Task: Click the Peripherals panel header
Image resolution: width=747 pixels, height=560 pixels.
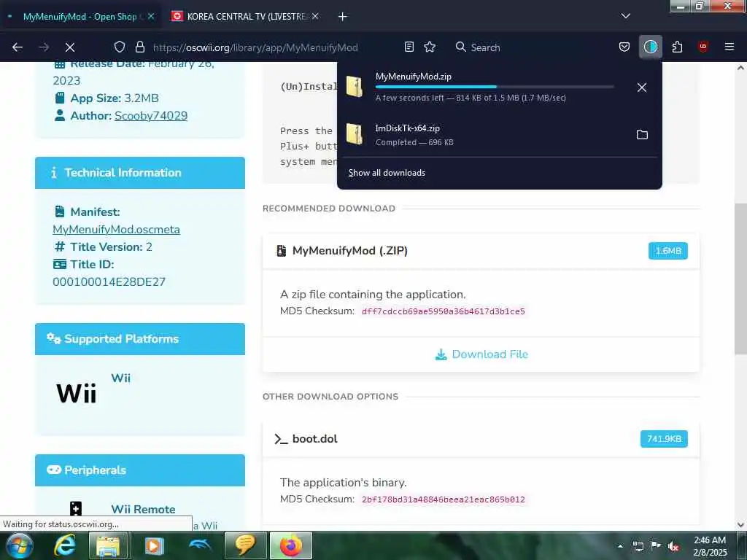Action: click(x=140, y=470)
